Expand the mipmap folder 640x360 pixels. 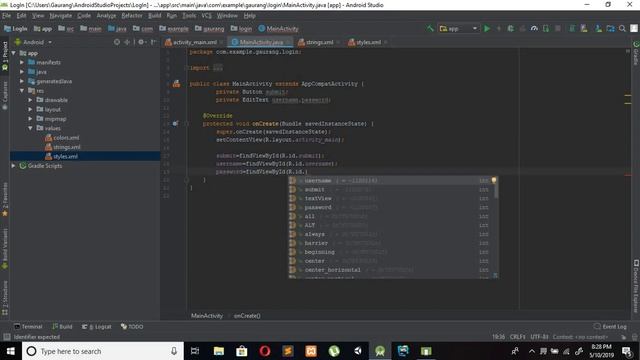(30, 119)
